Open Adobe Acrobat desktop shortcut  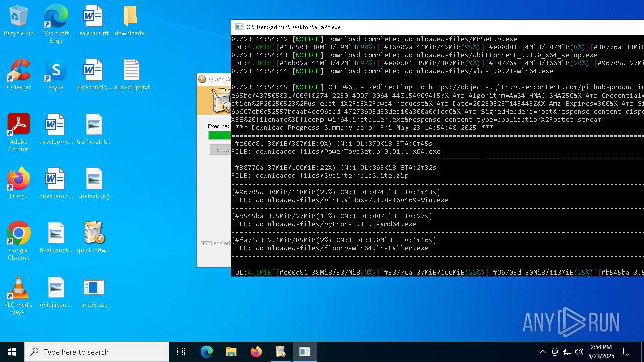pos(19,133)
